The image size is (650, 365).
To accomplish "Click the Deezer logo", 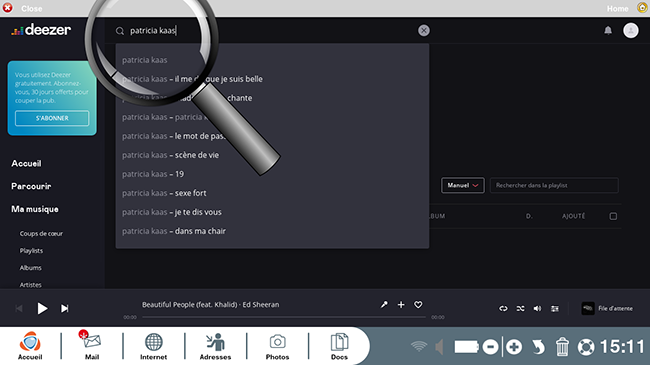I will point(41,30).
